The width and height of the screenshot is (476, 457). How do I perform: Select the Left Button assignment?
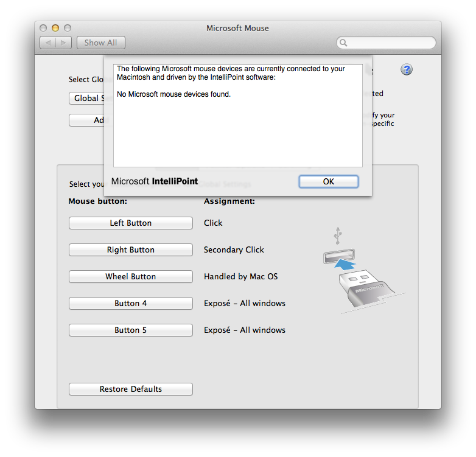click(x=131, y=223)
